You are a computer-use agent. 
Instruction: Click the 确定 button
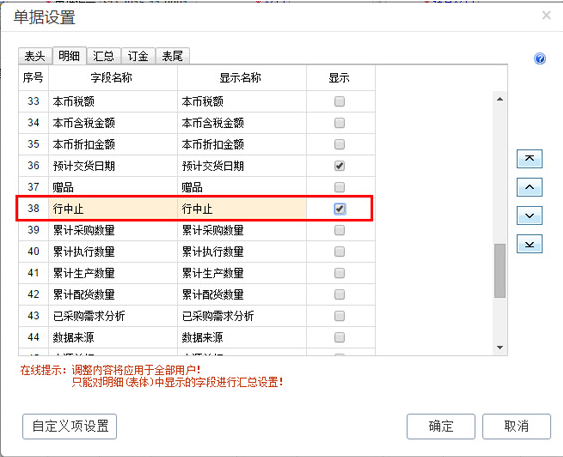pos(441,426)
